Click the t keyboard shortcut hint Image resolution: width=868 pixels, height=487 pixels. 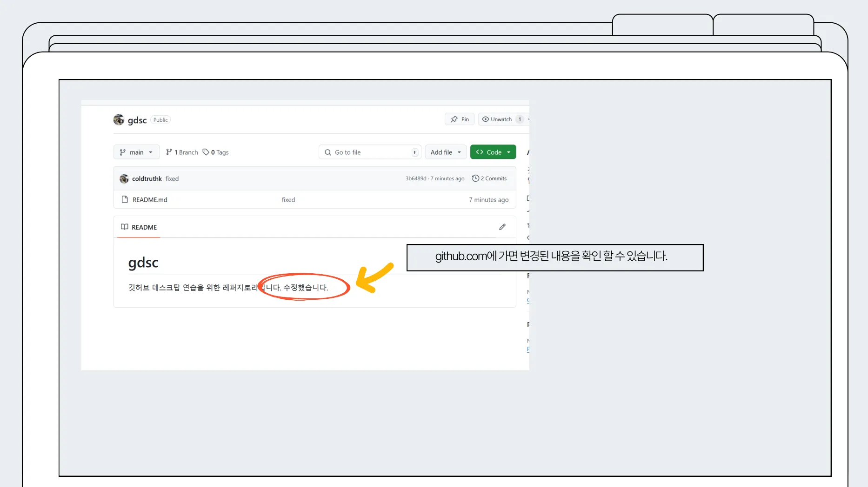(415, 152)
